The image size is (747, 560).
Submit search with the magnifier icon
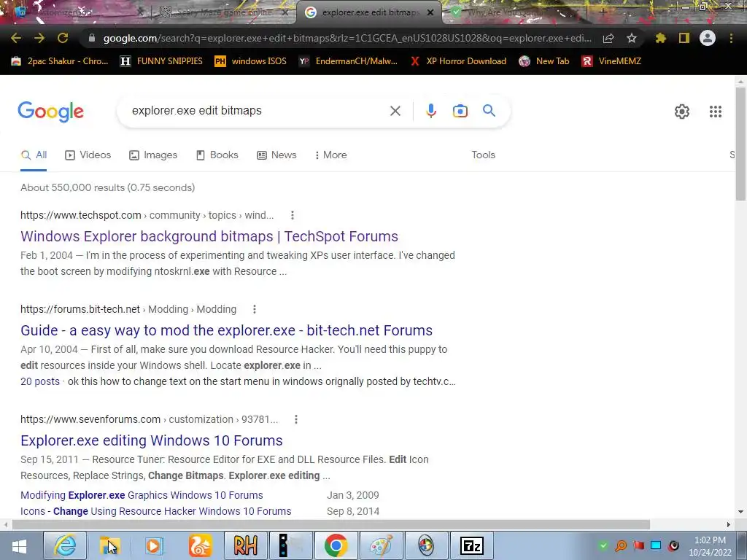coord(489,111)
